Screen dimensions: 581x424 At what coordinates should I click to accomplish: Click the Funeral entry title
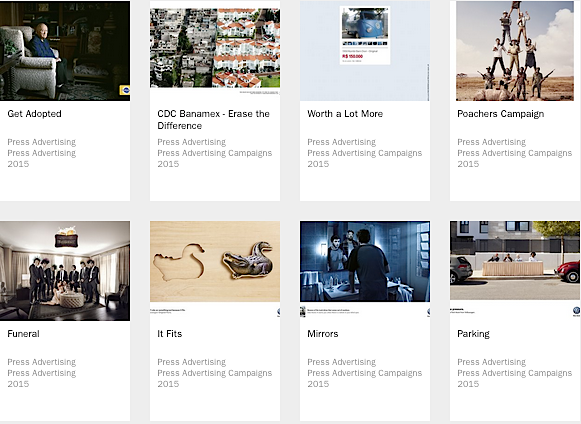tap(23, 334)
